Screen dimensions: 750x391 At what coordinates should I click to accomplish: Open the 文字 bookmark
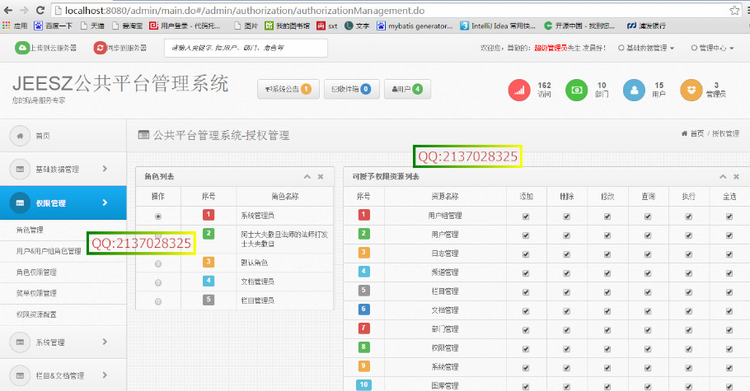pos(357,25)
